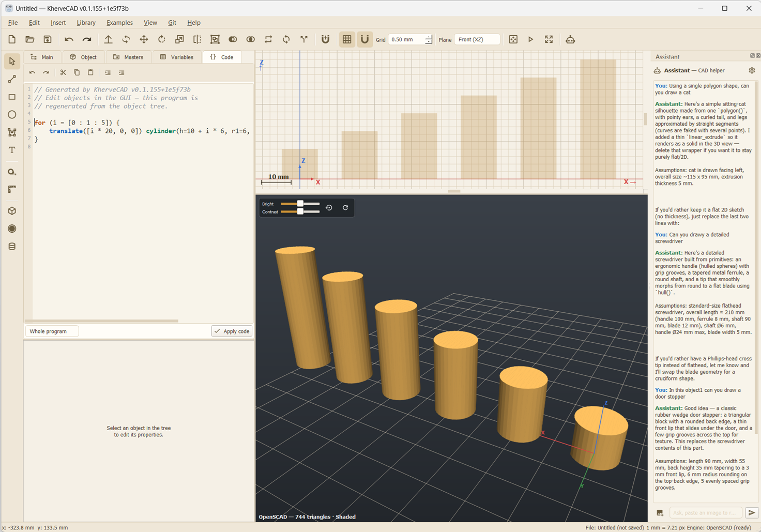Refresh the 3D view render

pyautogui.click(x=345, y=208)
